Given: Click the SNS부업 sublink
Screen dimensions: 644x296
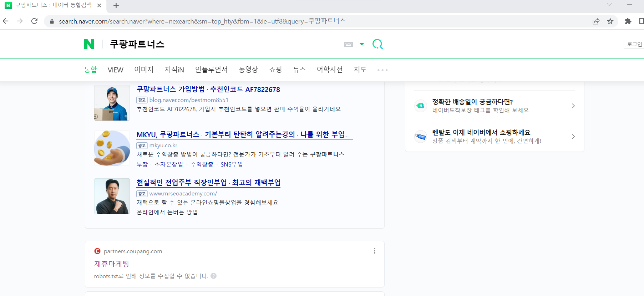Looking at the screenshot, I should [232, 164].
